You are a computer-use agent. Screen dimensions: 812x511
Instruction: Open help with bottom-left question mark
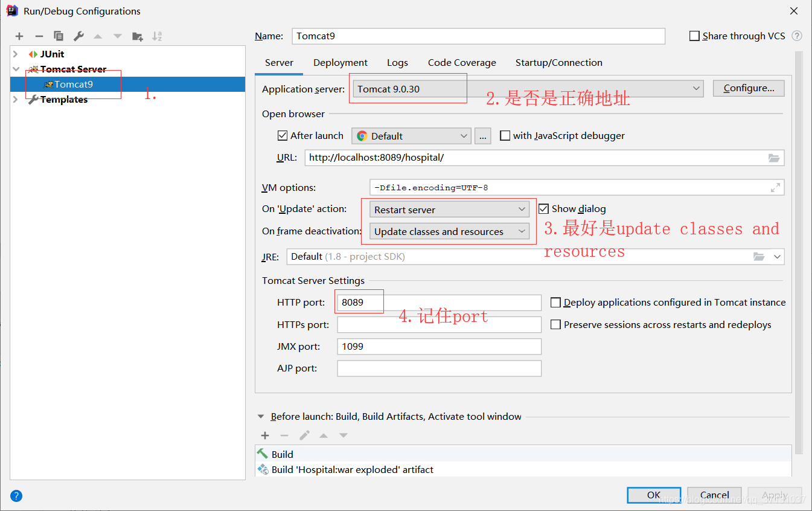[x=16, y=496]
